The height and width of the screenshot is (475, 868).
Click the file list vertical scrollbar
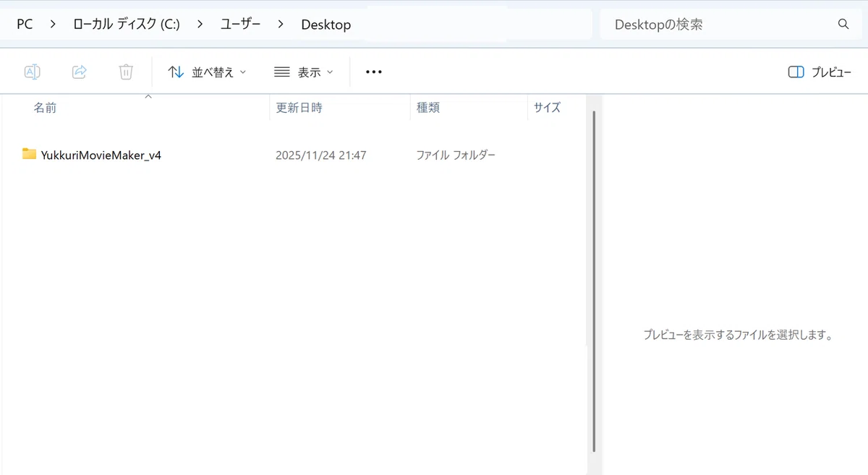[x=594, y=282]
